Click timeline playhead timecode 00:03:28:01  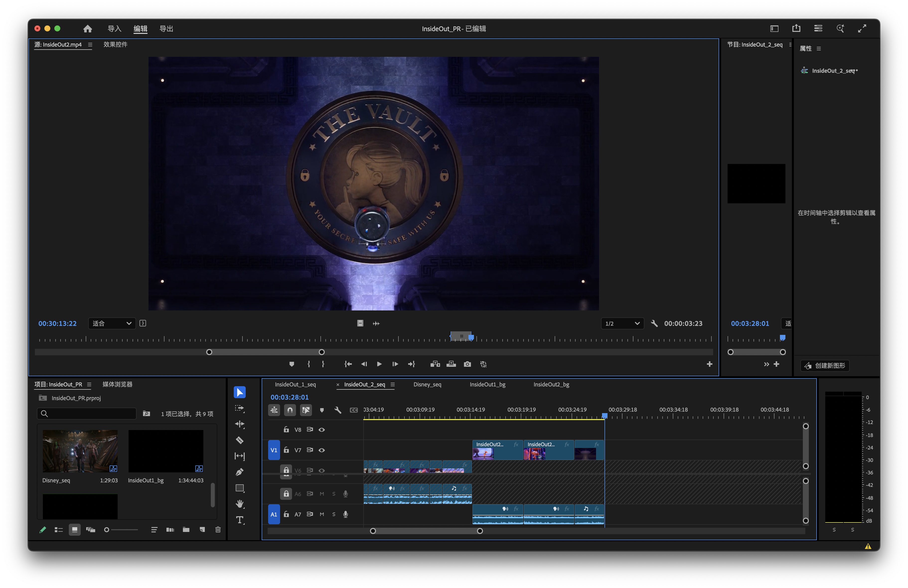point(290,397)
